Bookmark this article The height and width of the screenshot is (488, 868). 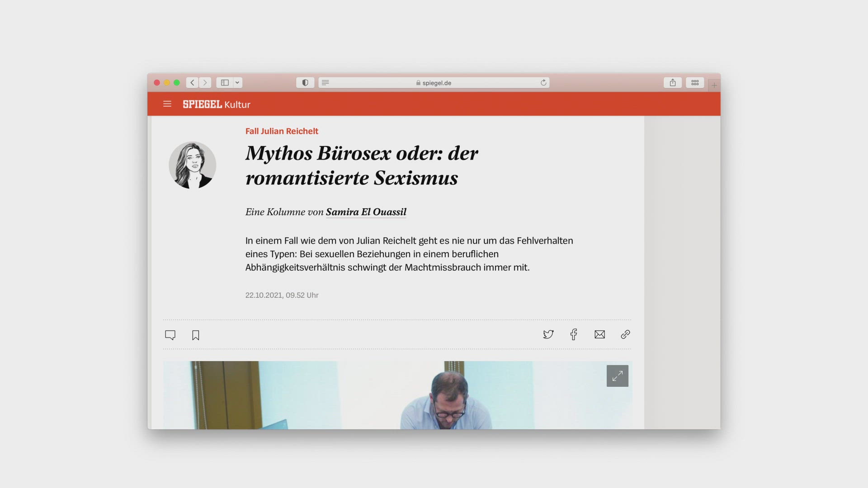(196, 335)
